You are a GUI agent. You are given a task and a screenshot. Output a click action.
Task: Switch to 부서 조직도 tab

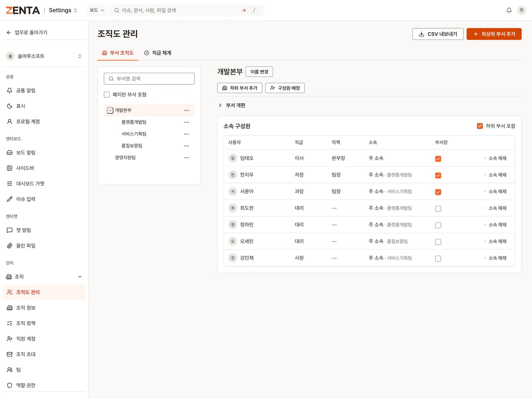[x=118, y=53]
